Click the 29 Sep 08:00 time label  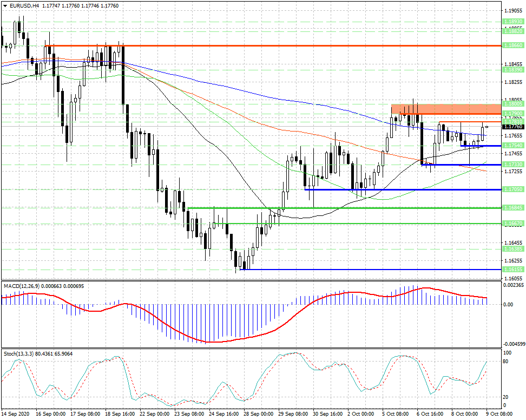click(293, 414)
